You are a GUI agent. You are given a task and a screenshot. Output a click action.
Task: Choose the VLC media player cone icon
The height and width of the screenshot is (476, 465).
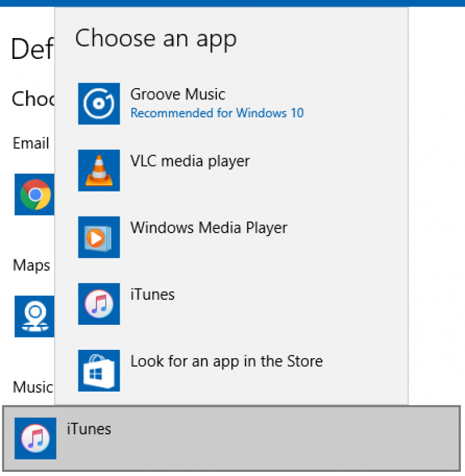click(99, 170)
